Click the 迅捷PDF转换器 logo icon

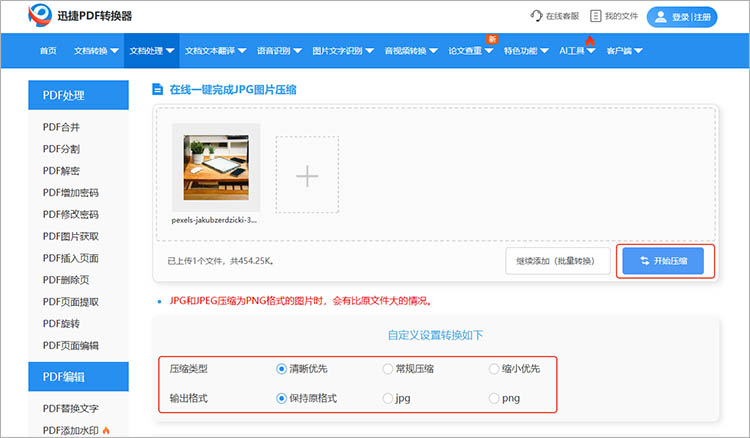click(x=40, y=15)
